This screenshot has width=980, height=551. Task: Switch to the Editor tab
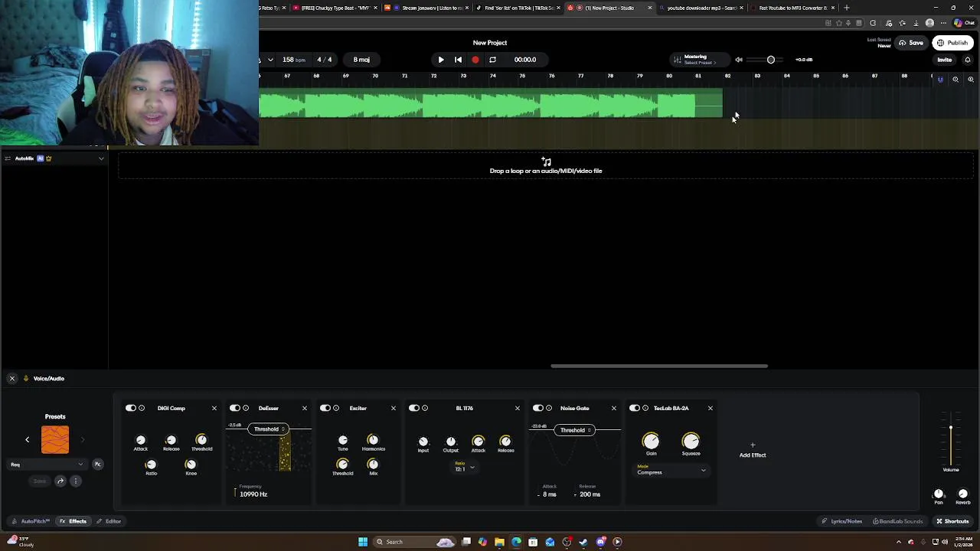tap(109, 522)
